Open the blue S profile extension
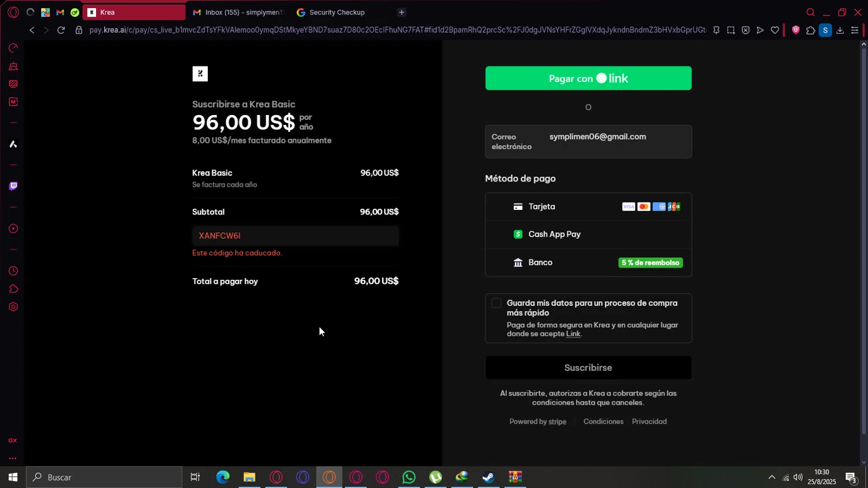 [x=826, y=30]
